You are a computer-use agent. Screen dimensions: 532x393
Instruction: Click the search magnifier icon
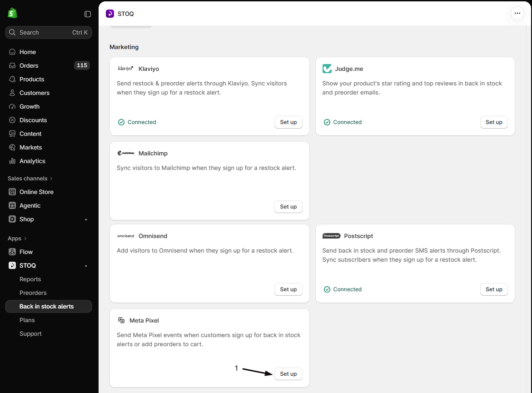tap(12, 32)
